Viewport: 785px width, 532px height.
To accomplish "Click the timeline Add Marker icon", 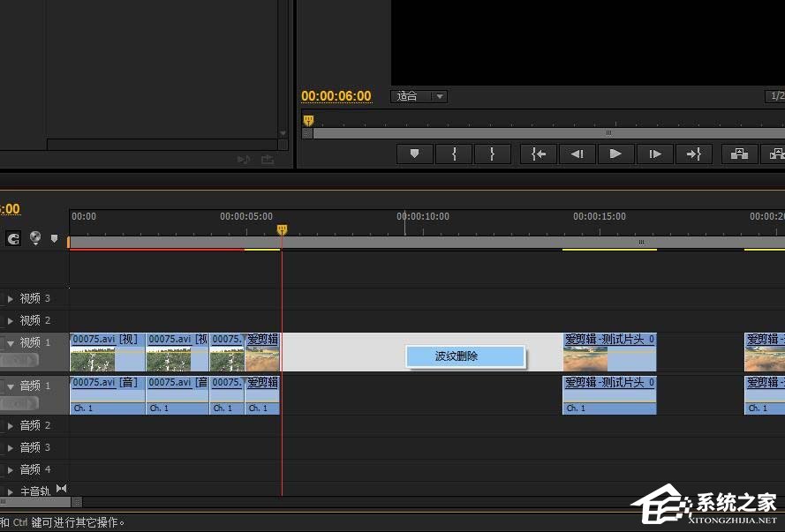I will (54, 238).
